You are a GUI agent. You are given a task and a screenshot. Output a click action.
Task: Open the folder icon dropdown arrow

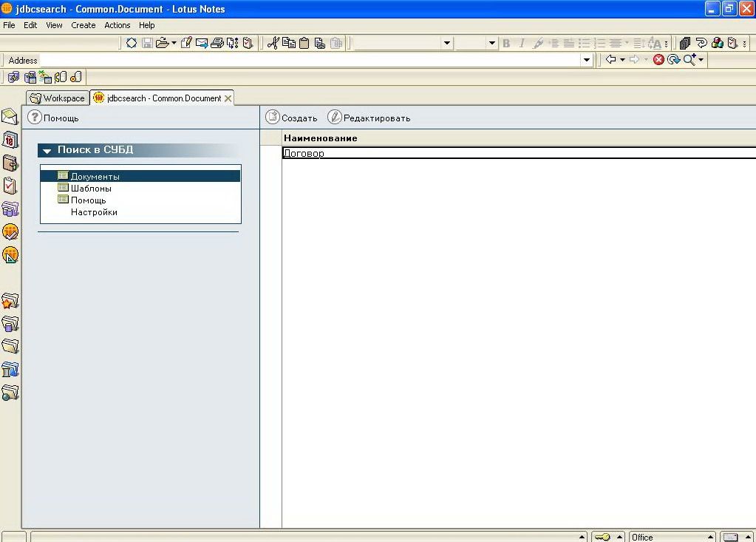click(174, 43)
